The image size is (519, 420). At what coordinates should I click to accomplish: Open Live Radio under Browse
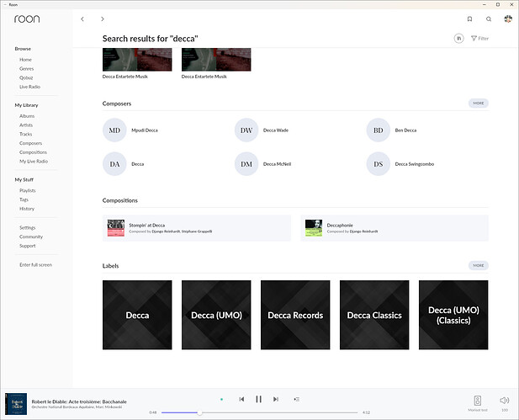pyautogui.click(x=29, y=87)
